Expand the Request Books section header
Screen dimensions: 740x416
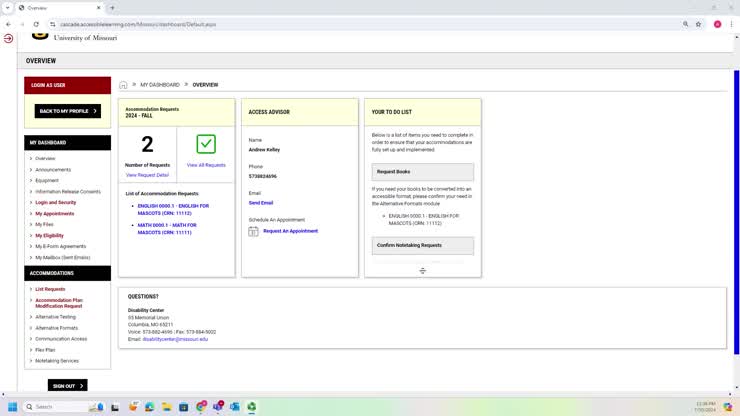tap(422, 172)
